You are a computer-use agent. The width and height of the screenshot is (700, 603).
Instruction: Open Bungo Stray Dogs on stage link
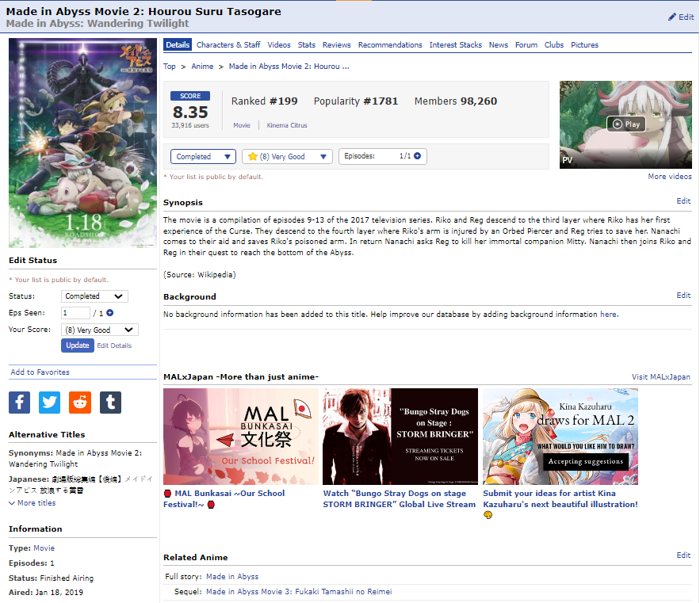399,498
